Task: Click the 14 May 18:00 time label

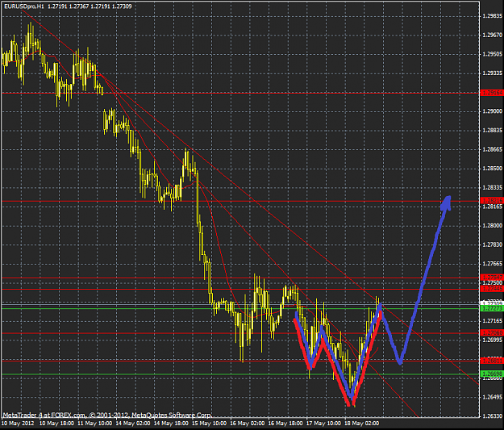Action: (171, 423)
